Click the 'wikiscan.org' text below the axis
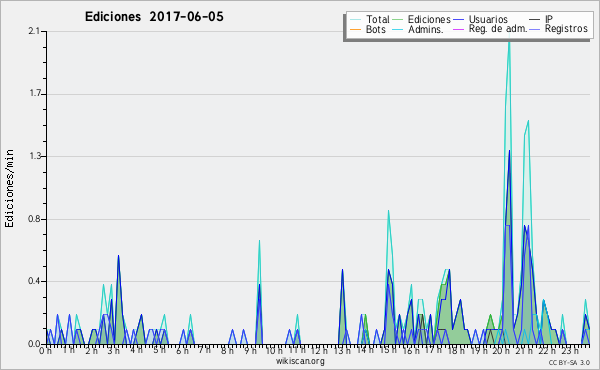600x370 pixels. (x=300, y=361)
